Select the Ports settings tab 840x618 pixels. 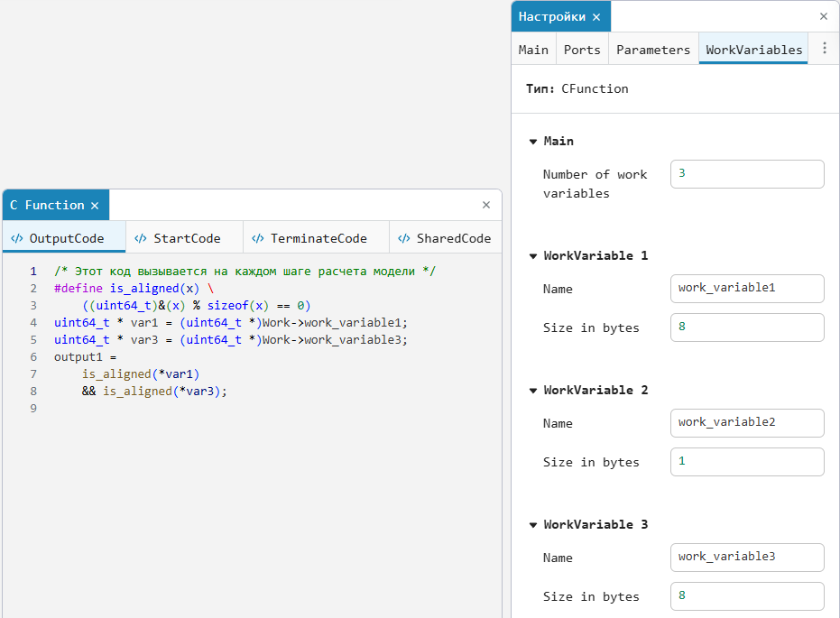click(x=582, y=50)
